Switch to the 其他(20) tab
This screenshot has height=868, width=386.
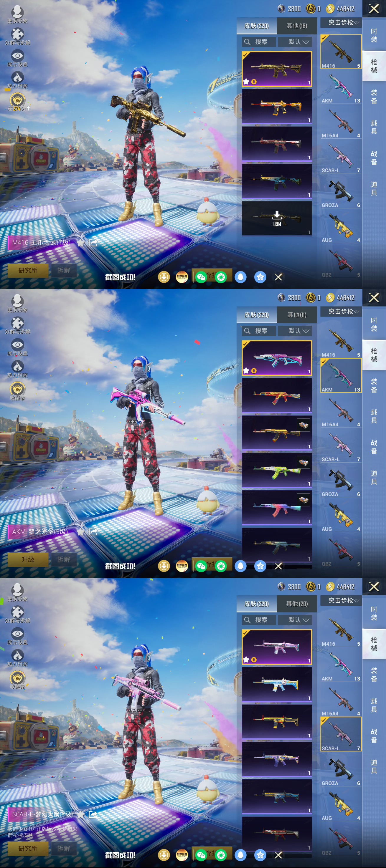coord(297,604)
